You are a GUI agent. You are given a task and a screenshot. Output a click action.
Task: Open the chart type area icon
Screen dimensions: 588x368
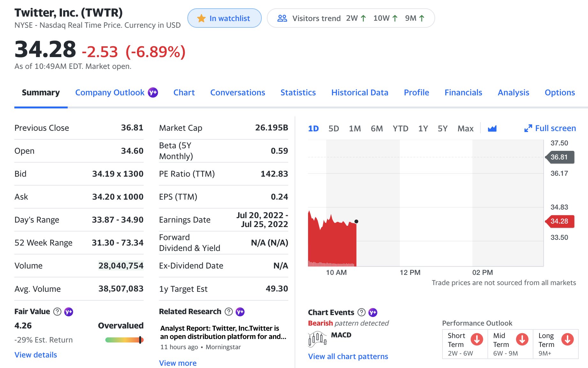coord(492,128)
